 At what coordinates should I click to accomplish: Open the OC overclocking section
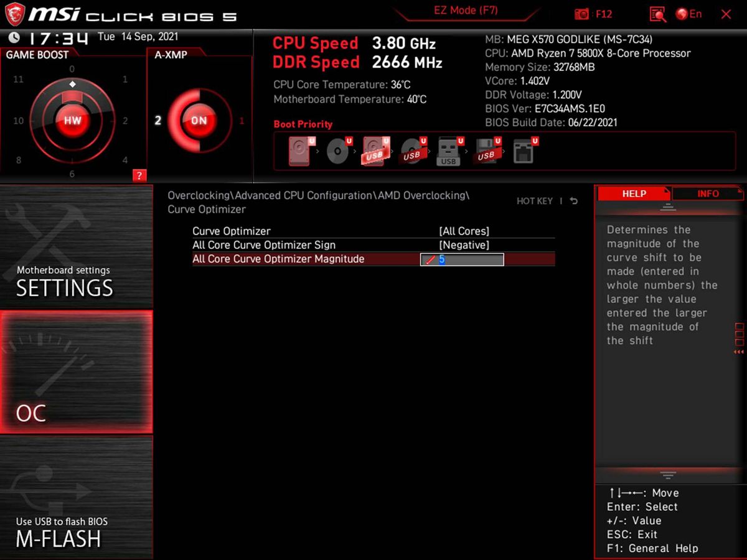coord(76,371)
